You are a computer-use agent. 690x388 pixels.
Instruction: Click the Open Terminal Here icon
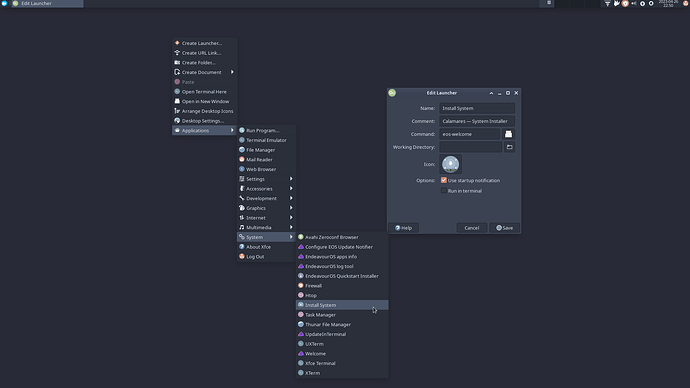point(177,92)
